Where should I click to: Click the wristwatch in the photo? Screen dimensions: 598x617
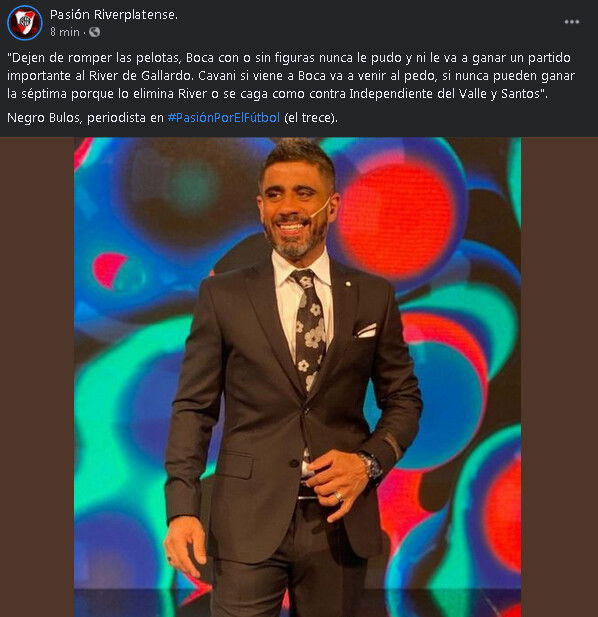tap(372, 465)
